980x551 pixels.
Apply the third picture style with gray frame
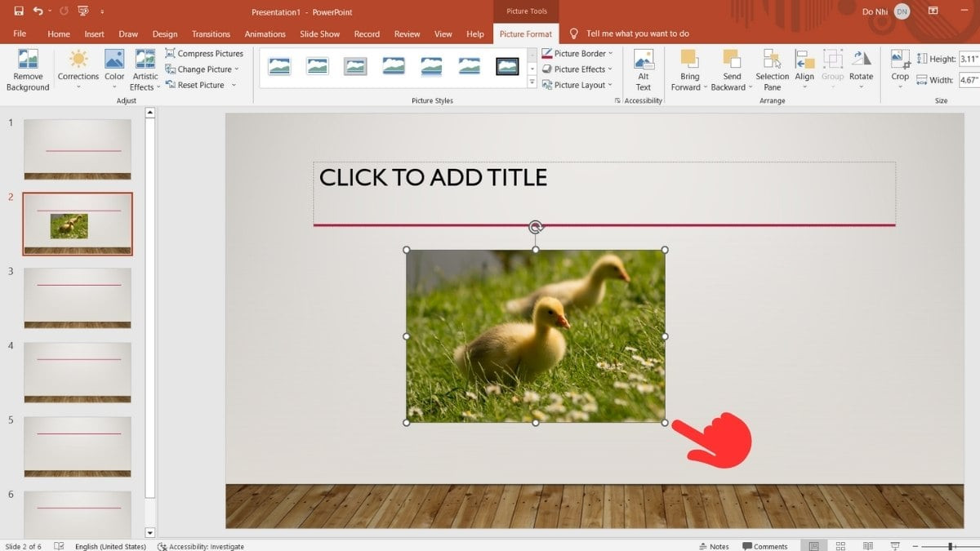tap(355, 66)
